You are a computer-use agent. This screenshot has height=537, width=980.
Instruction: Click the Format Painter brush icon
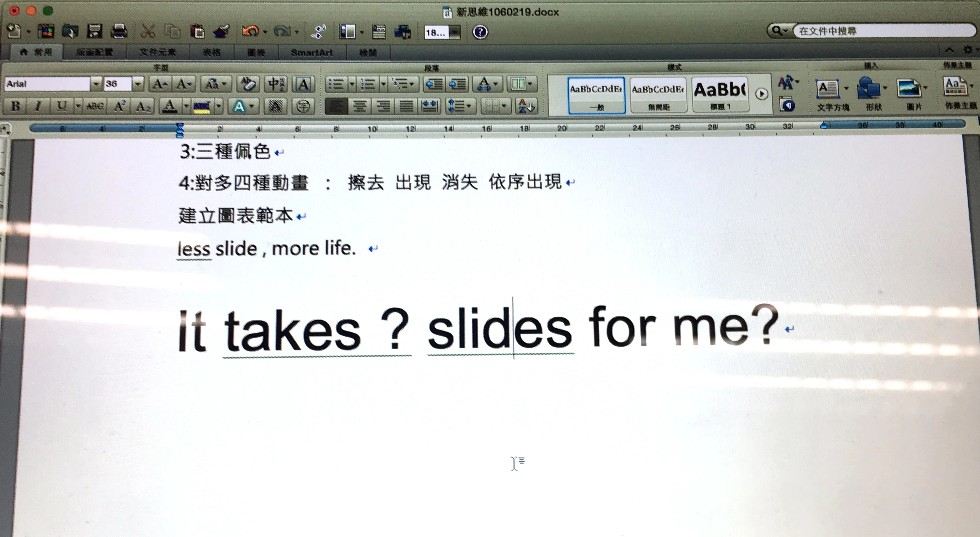[x=222, y=31]
